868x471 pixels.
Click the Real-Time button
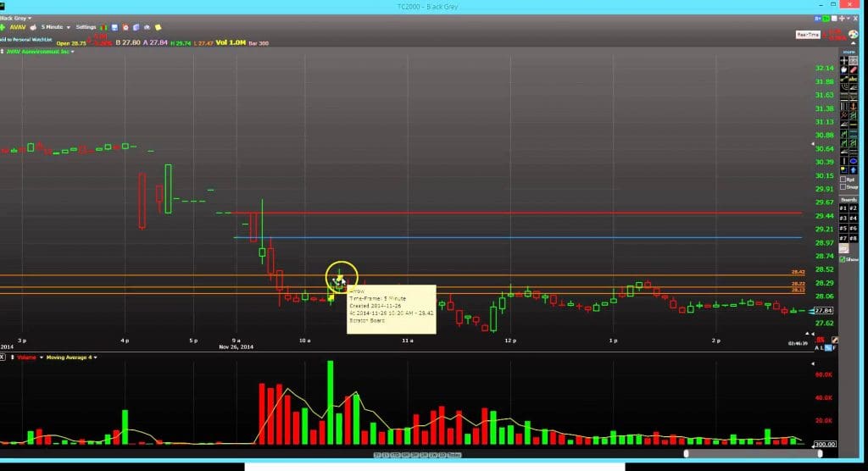pos(808,35)
